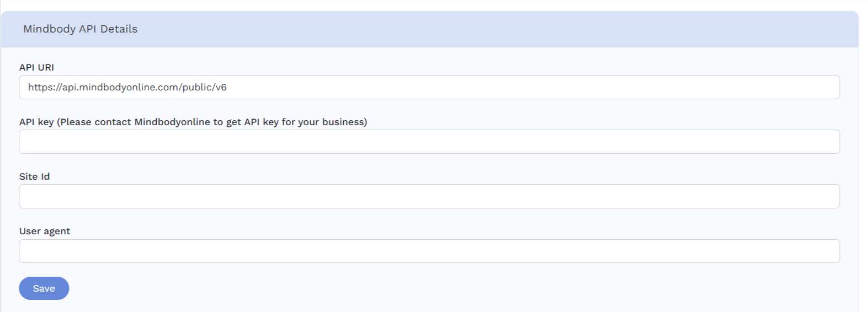Focus the API URI input field
This screenshot has width=868, height=312.
(429, 87)
